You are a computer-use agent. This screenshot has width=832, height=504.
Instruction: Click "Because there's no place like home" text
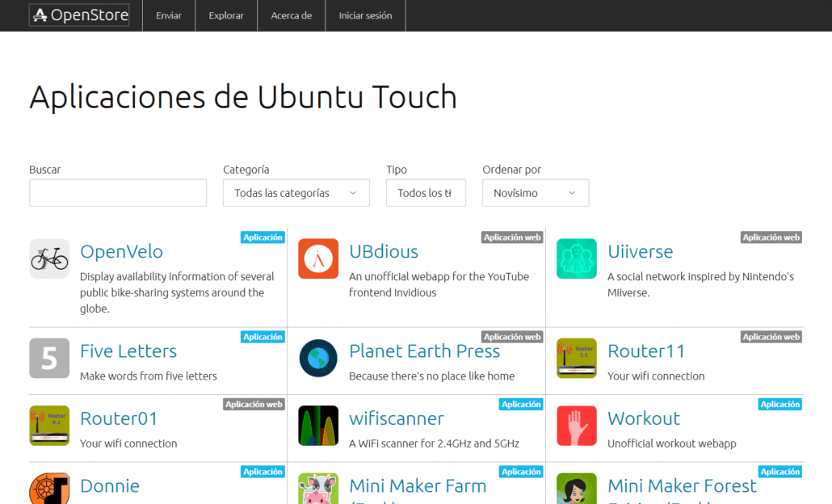coord(432,376)
